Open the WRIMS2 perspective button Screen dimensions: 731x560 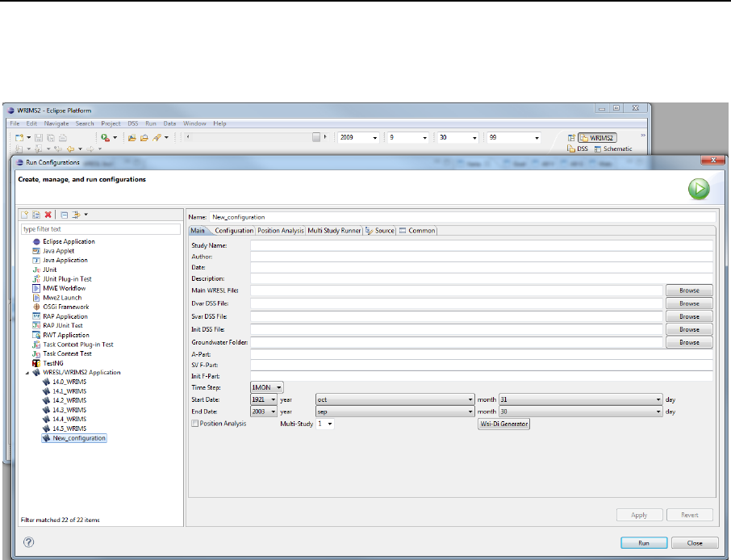pos(597,137)
